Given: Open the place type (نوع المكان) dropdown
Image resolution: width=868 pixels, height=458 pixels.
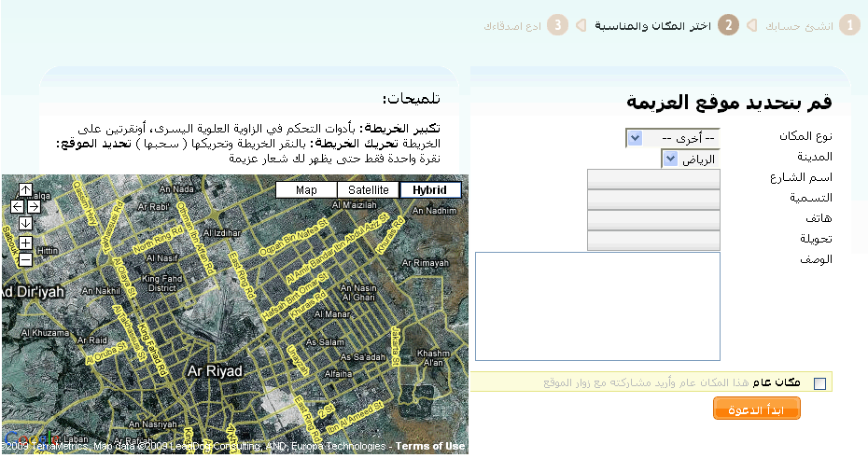Looking at the screenshot, I should coord(673,138).
